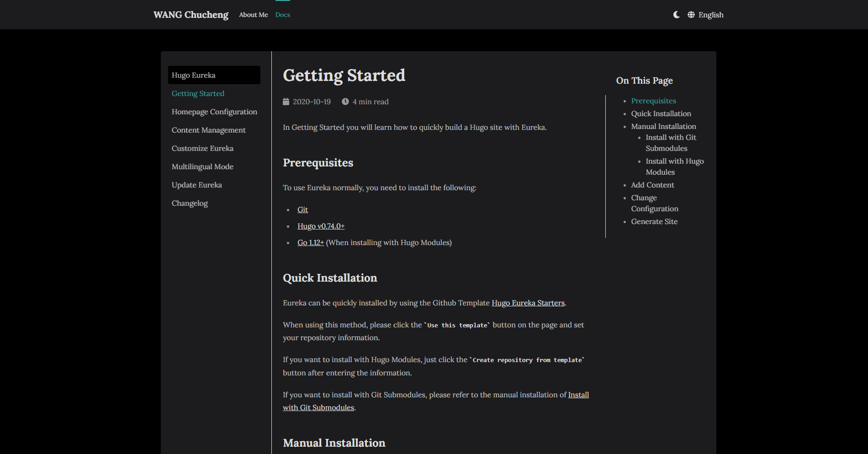The height and width of the screenshot is (454, 868).
Task: Follow the Hugo v0.74.0+ link
Action: [x=321, y=226]
